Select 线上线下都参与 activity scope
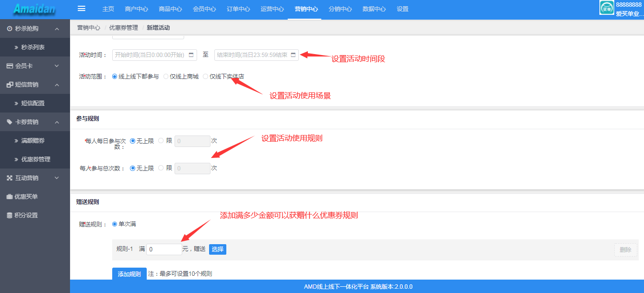This screenshot has height=293, width=644. (x=114, y=76)
